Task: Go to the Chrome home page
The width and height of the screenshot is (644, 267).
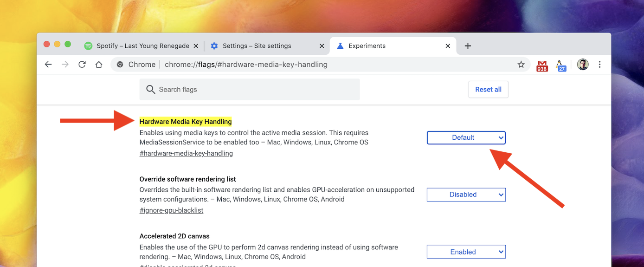Action: click(x=99, y=65)
